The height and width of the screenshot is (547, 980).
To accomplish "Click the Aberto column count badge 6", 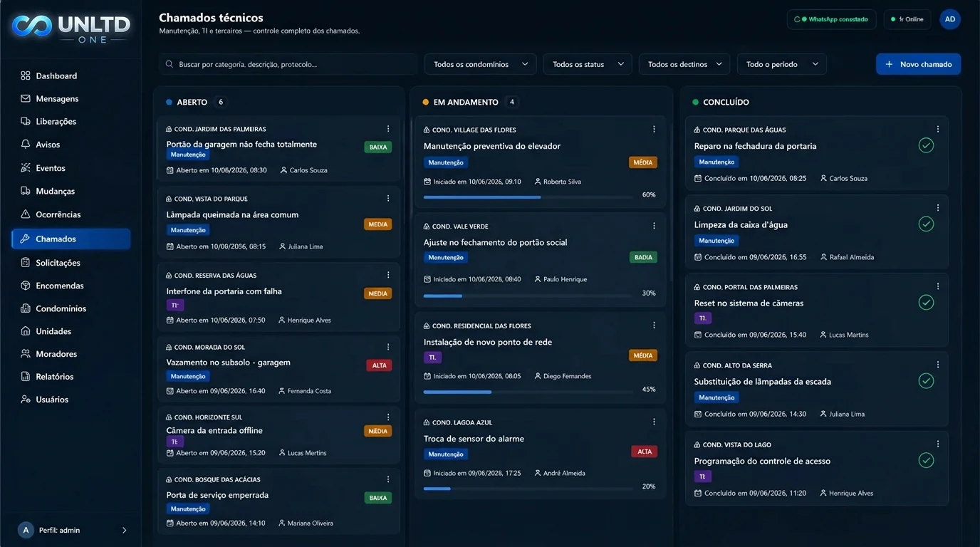I will (221, 102).
